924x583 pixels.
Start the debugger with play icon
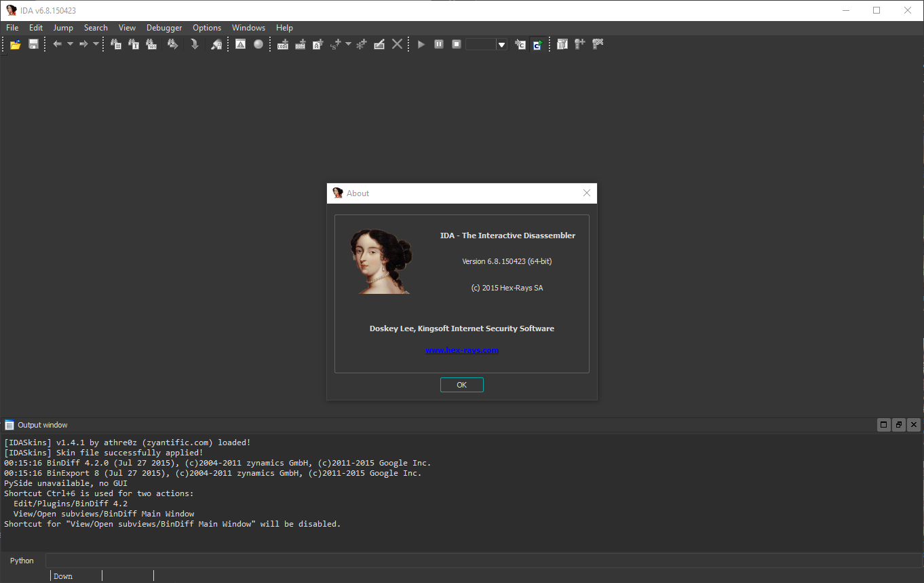pos(421,44)
